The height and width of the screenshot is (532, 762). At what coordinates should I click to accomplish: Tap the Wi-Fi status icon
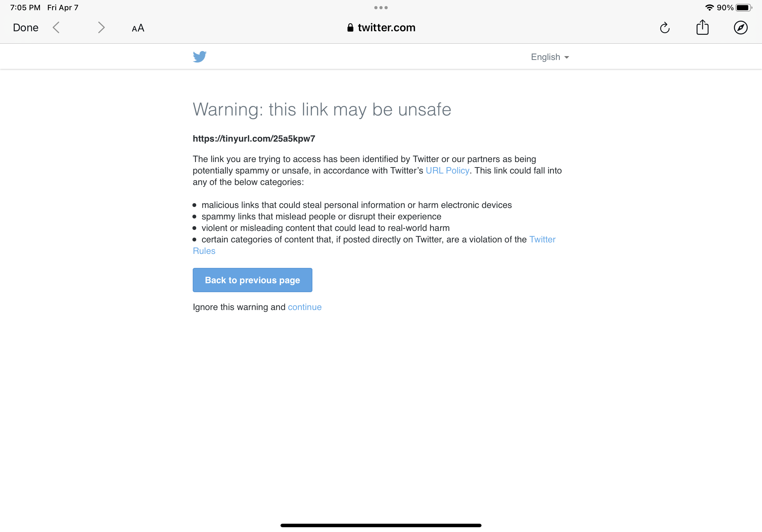pos(709,8)
